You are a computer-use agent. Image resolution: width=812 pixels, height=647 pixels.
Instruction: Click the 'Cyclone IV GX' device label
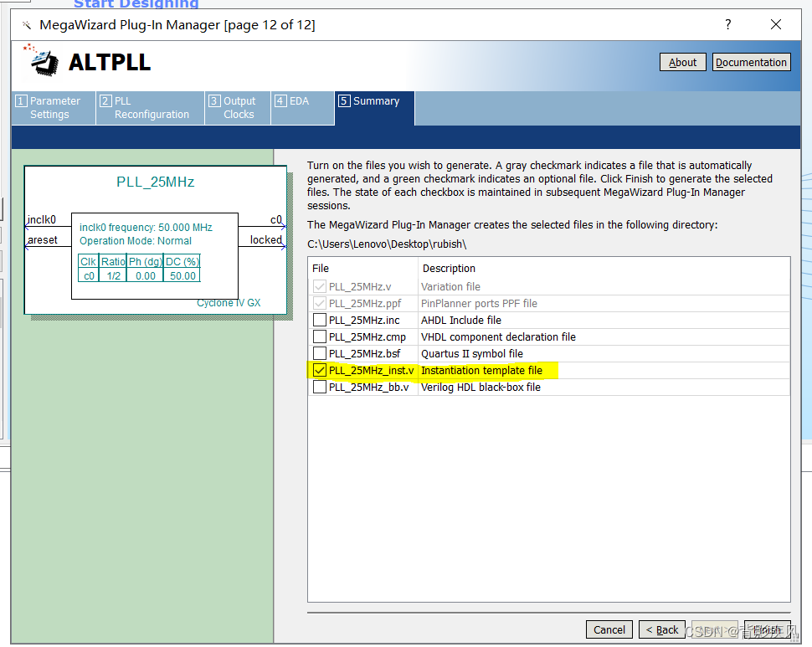[229, 303]
